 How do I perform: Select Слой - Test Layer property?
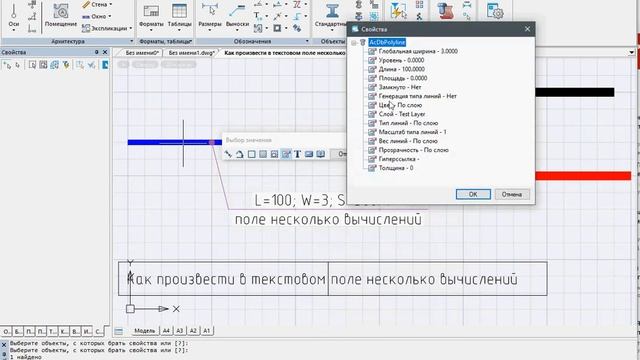click(402, 114)
